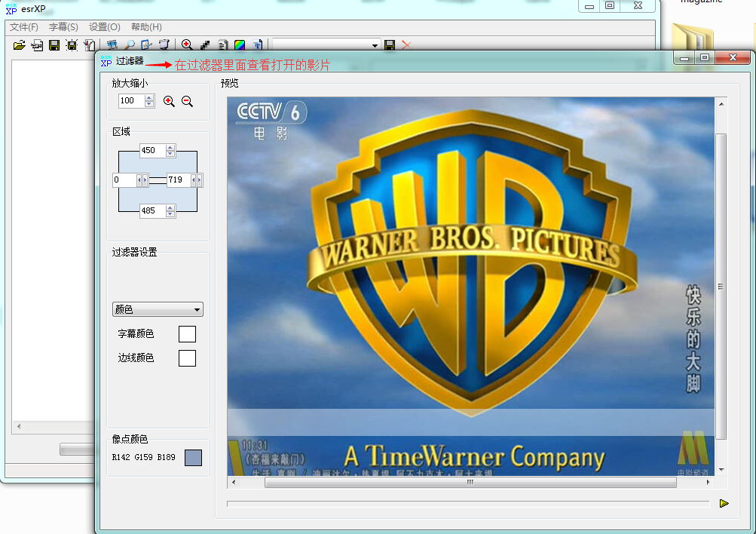Screen dimensions: 756x534
Task: Click the red-plus magnifier in the esrXP main toolbar
Action: click(187, 45)
